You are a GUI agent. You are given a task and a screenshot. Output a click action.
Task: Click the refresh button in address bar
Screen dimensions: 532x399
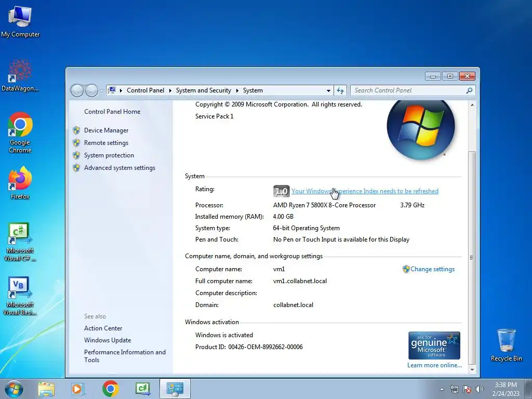point(340,90)
